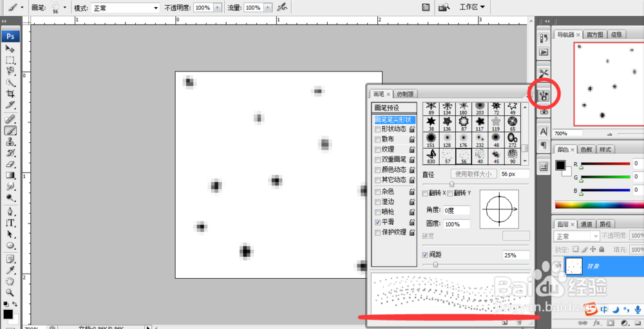This screenshot has width=644, height=329.
Task: Open brush preset picker arrow
Action: pos(64,7)
